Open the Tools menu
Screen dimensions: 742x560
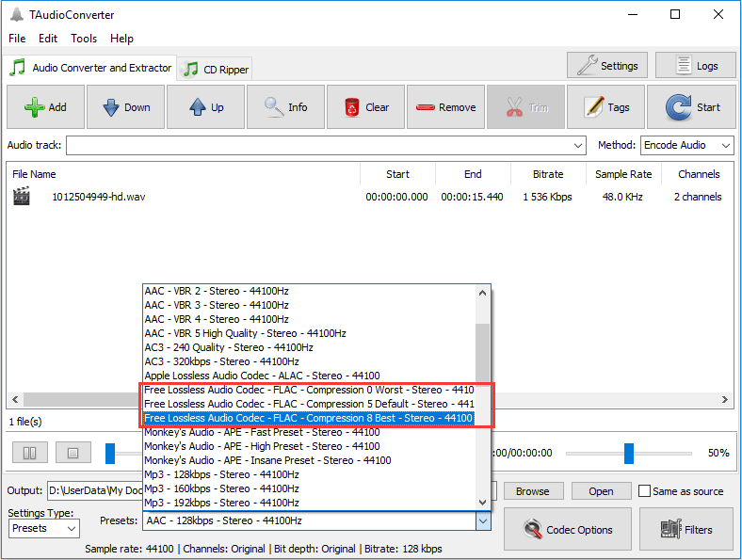84,39
